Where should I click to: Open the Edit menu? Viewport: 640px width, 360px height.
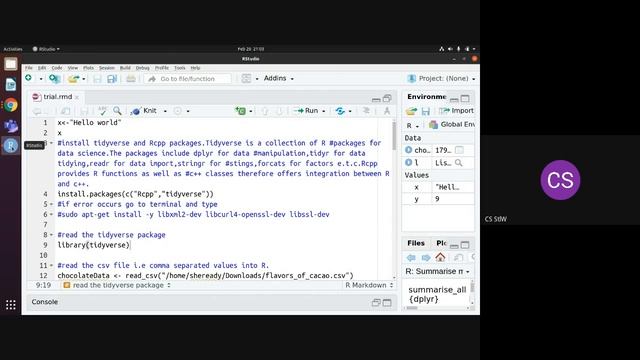click(x=42, y=68)
